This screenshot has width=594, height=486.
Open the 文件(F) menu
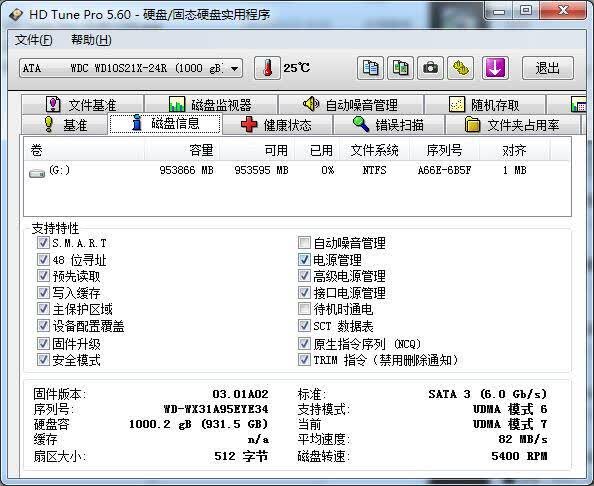33,40
